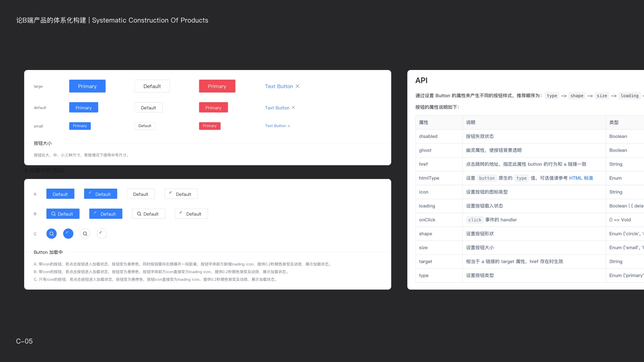Click row B blue Default button with loading spinner
This screenshot has width=644, height=362.
click(105, 214)
